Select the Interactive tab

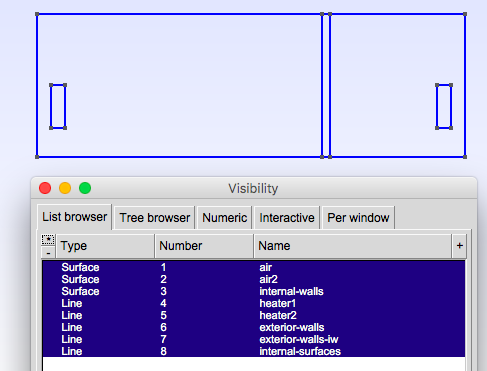coord(287,218)
